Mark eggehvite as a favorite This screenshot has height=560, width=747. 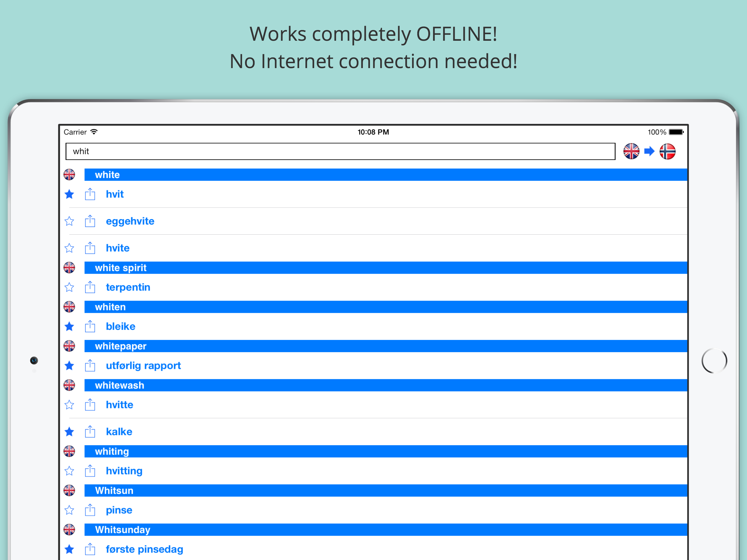click(x=69, y=221)
